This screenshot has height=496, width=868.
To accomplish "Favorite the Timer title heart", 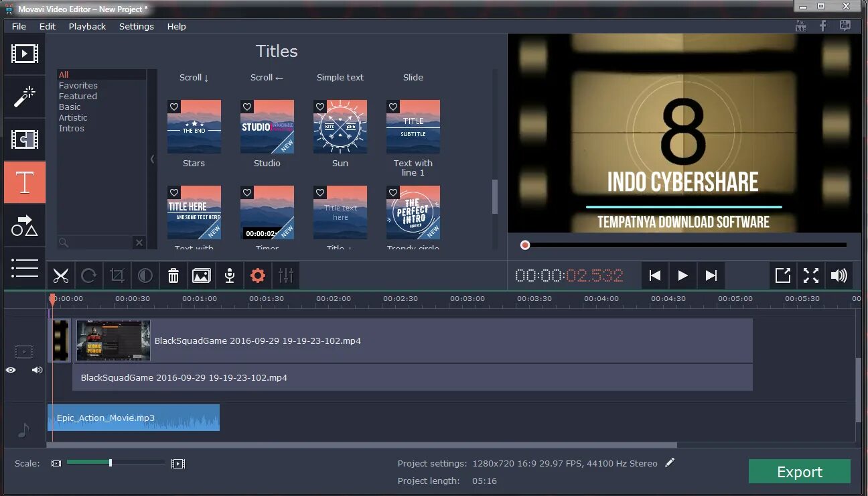I will [x=247, y=192].
